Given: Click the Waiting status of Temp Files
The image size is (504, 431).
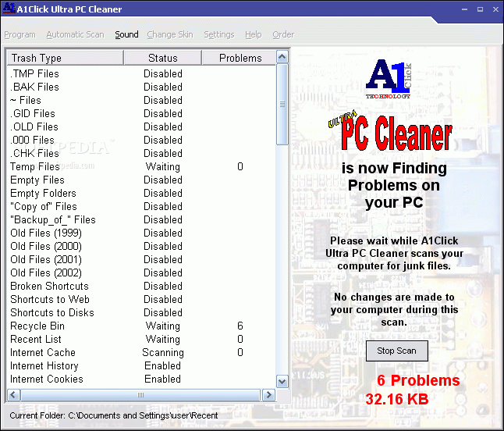Looking at the screenshot, I should (x=162, y=166).
